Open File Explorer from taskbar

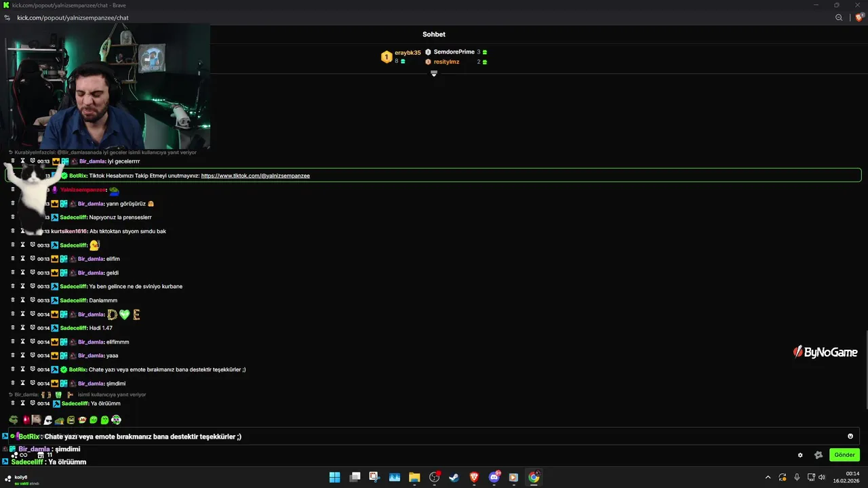click(x=414, y=477)
